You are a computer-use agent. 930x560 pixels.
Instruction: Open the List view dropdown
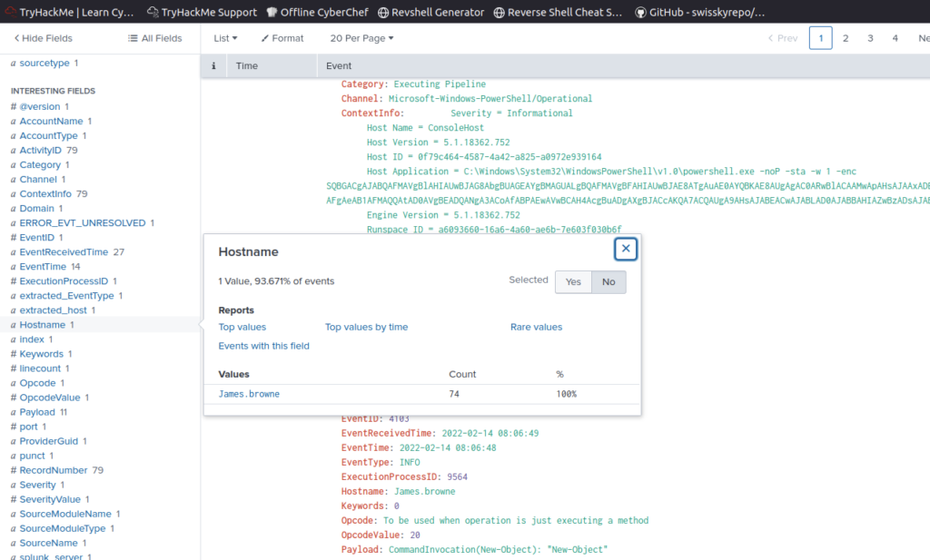(x=225, y=38)
